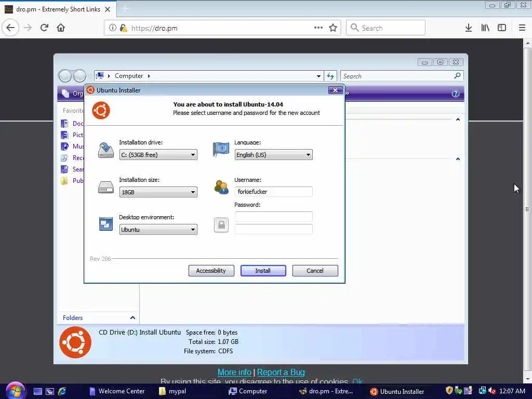
Task: Click the Username field
Action: [x=273, y=192]
